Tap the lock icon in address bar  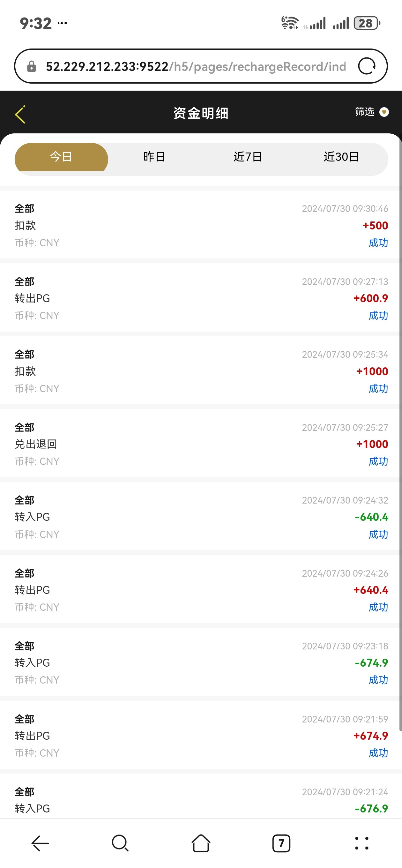(x=32, y=66)
